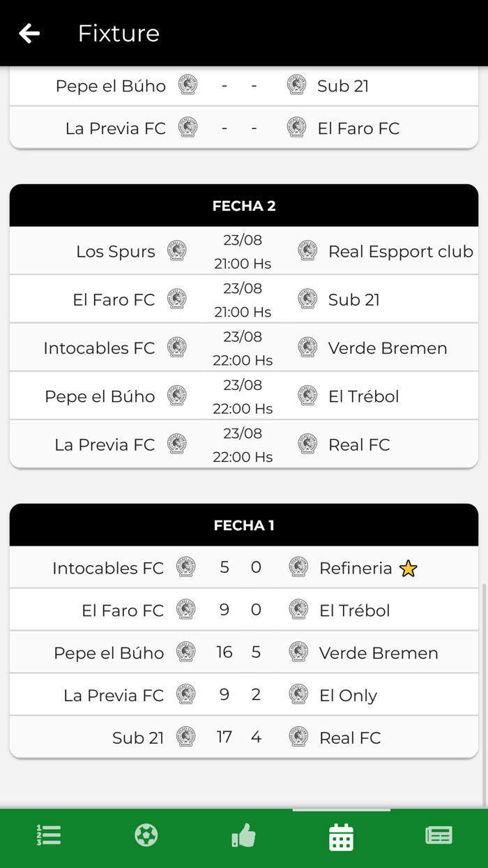Open the standings list icon in bottom navigation
This screenshot has width=488, height=868.
pos(47,835)
